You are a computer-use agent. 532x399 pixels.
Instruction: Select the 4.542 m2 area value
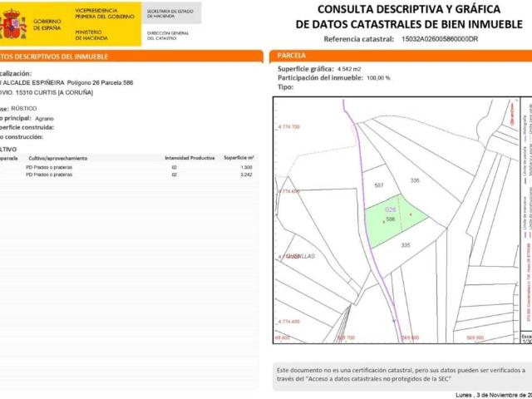pyautogui.click(x=349, y=69)
